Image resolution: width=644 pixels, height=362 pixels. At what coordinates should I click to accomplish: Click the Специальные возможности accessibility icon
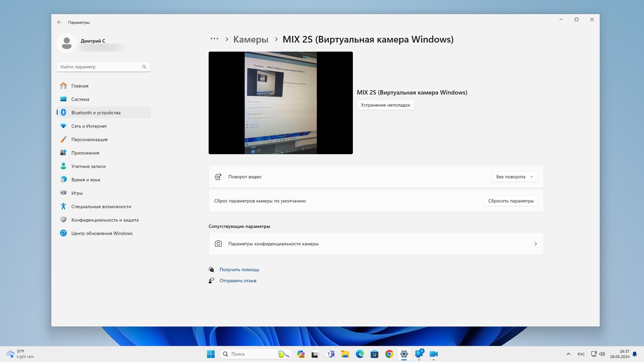point(63,206)
